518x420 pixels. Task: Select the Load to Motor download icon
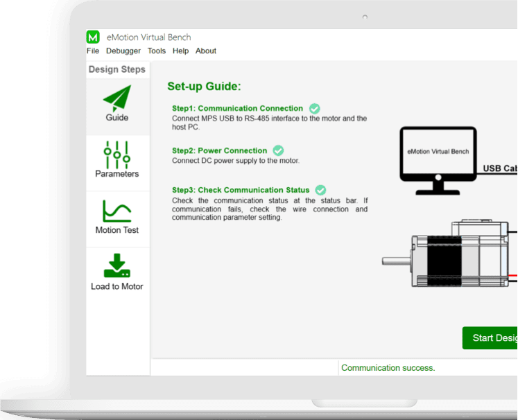pos(117,265)
